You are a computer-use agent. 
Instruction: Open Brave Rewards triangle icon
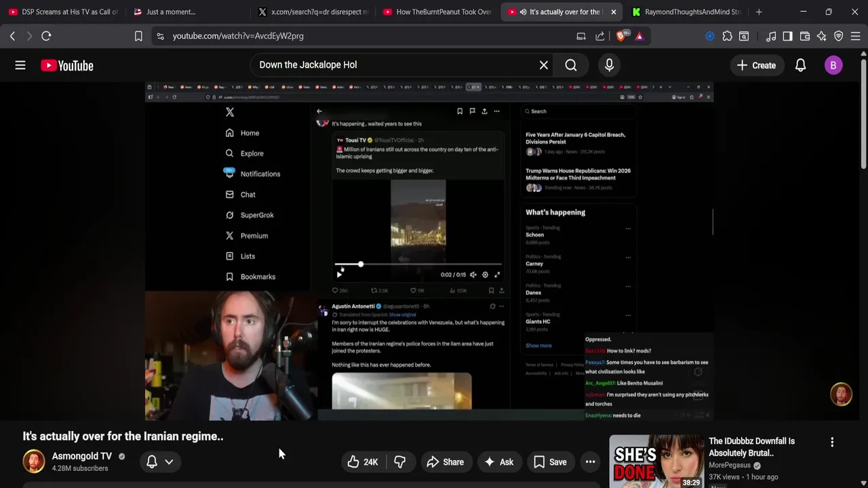tap(639, 36)
